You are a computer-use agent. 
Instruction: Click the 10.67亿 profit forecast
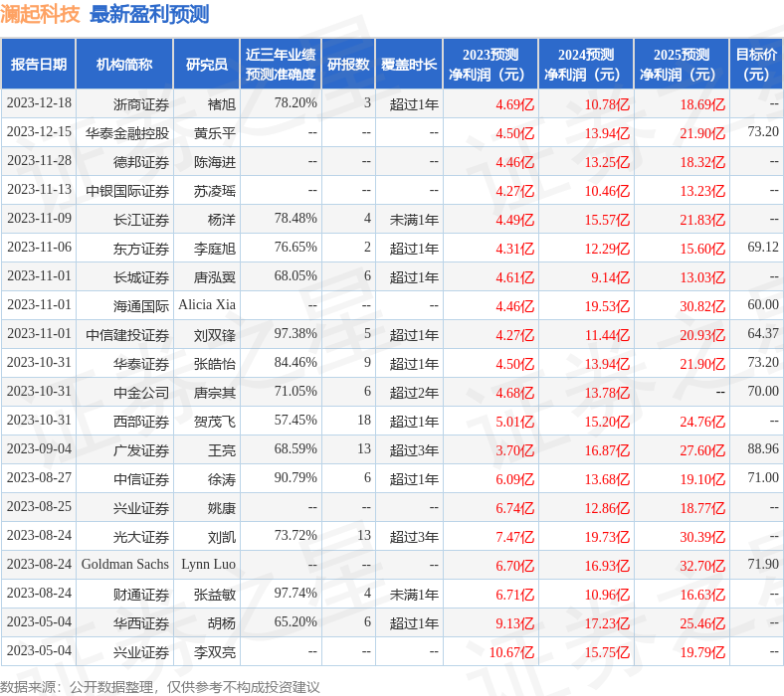[x=512, y=652]
